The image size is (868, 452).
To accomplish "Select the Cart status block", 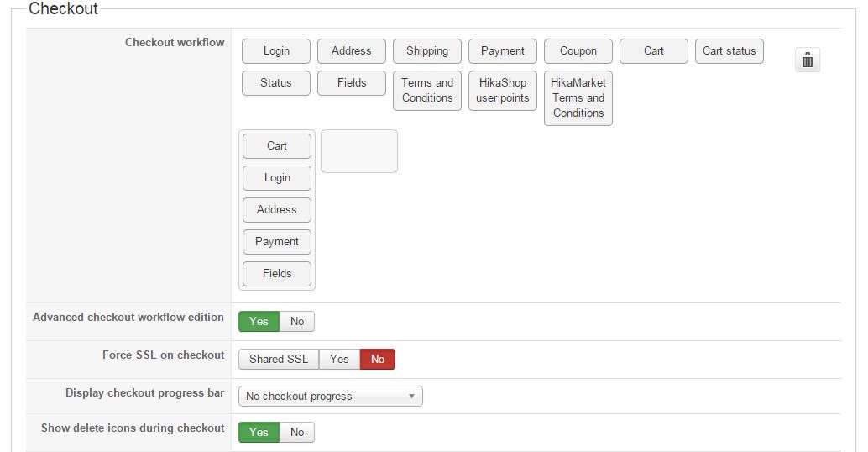I will (729, 51).
